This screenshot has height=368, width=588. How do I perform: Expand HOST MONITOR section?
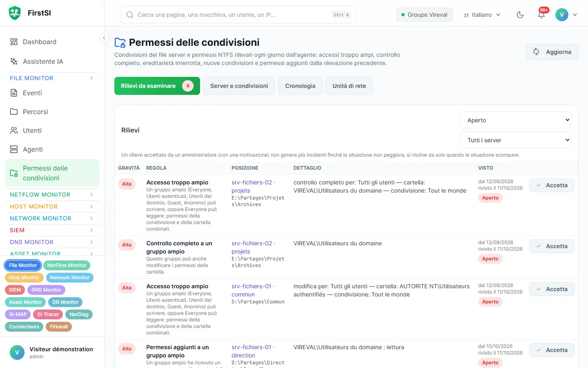tap(52, 206)
